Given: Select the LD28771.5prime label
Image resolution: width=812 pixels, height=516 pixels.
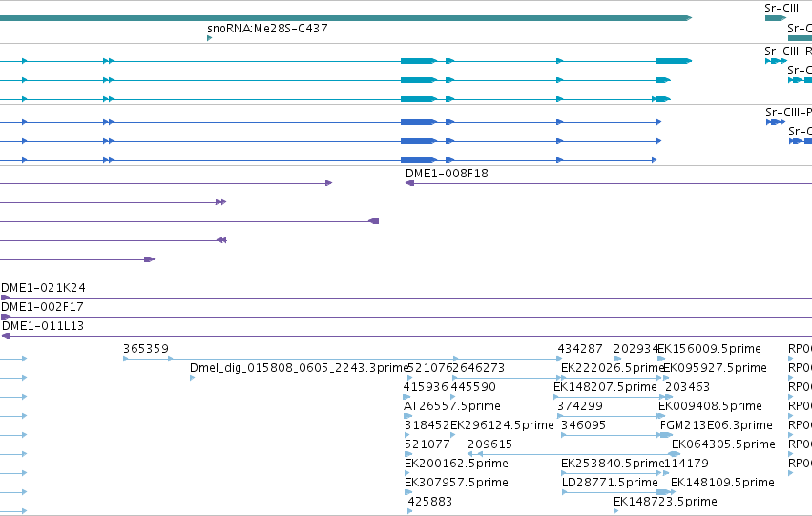Looking at the screenshot, I should pyautogui.click(x=610, y=483).
